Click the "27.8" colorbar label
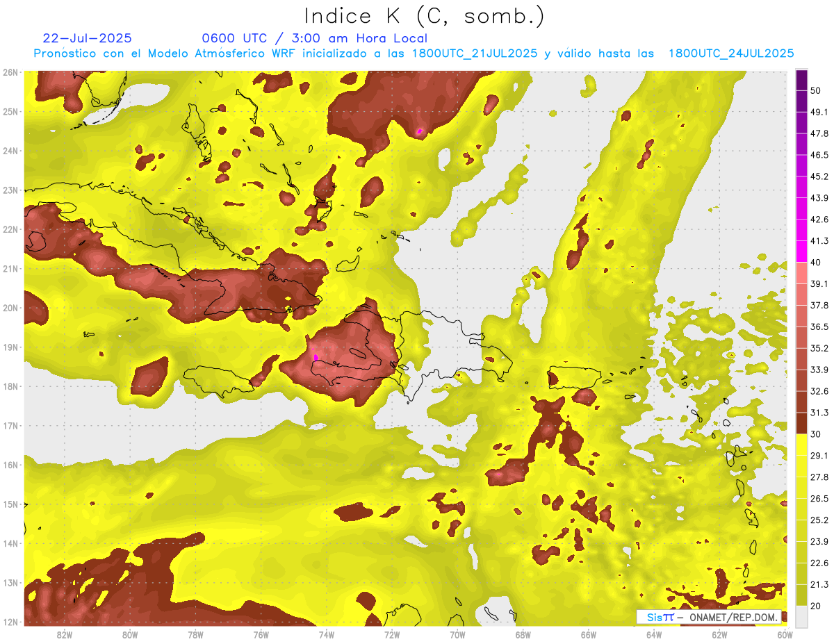834x644 pixels. pos(819,477)
